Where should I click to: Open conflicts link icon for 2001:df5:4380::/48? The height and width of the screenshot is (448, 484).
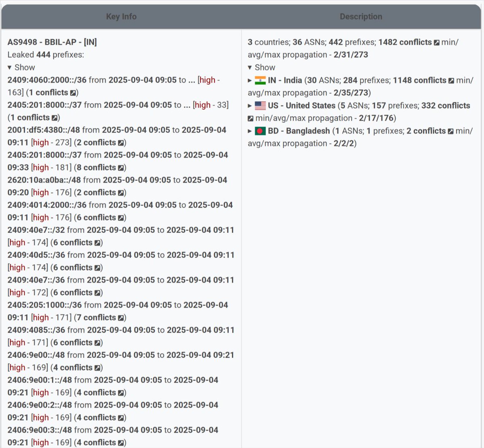tap(121, 143)
